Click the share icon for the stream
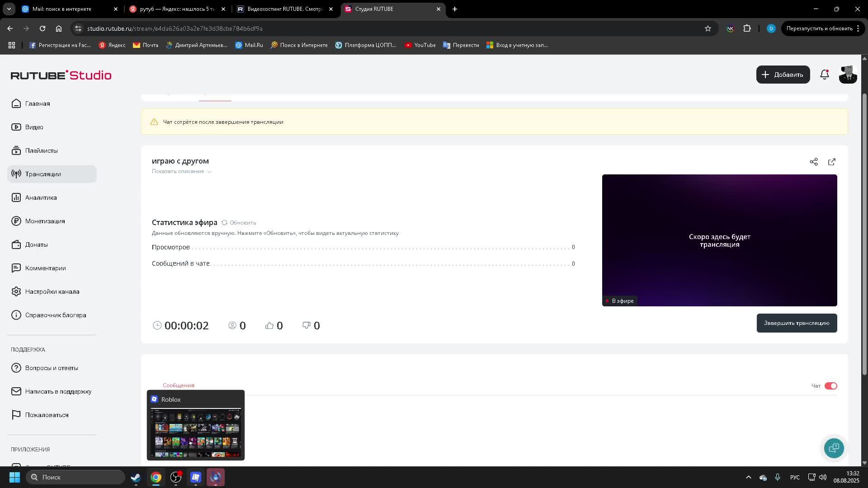Screen dimensions: 868x488 814,162
